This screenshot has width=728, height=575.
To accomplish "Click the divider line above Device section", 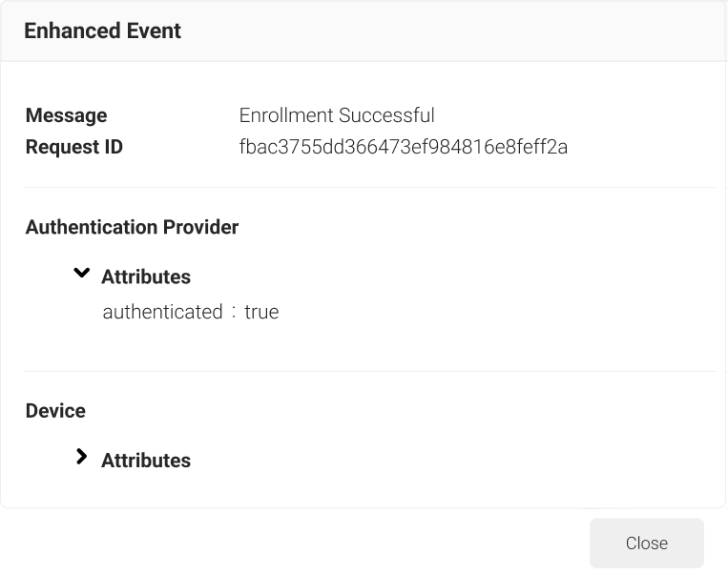I will [370, 371].
